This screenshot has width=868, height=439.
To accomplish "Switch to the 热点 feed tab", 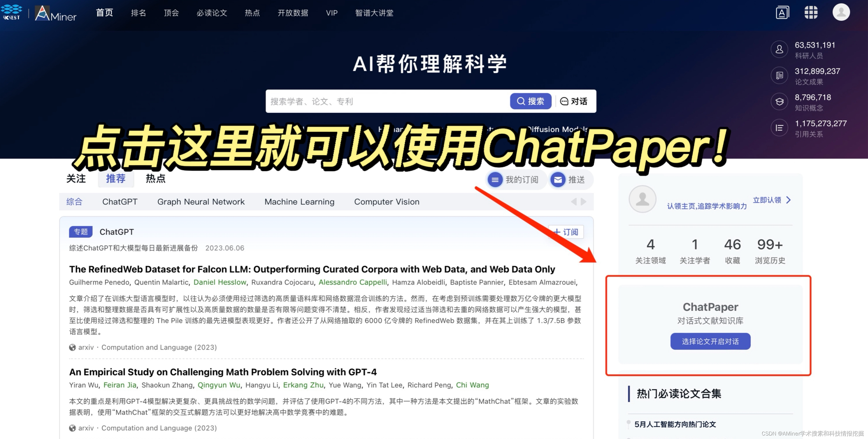I will (x=156, y=179).
